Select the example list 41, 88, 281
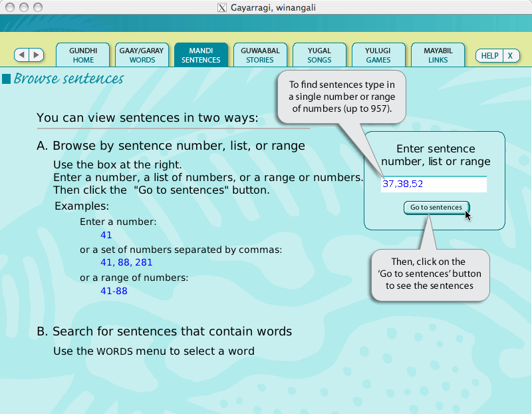532x414 pixels. pos(126,263)
